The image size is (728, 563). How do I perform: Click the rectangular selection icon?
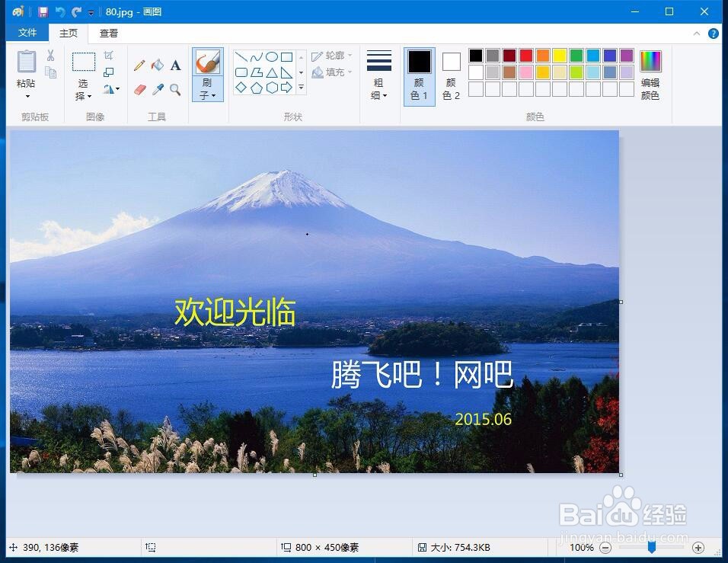click(x=84, y=61)
